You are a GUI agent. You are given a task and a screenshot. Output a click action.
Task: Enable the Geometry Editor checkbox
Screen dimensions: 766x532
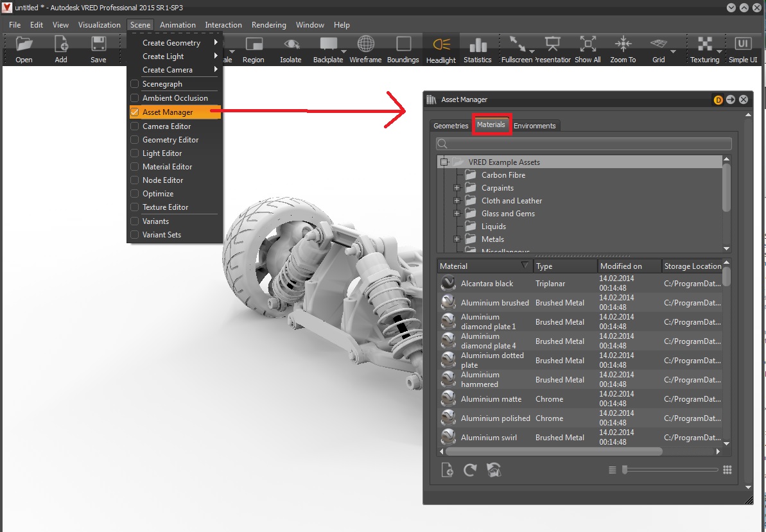135,140
